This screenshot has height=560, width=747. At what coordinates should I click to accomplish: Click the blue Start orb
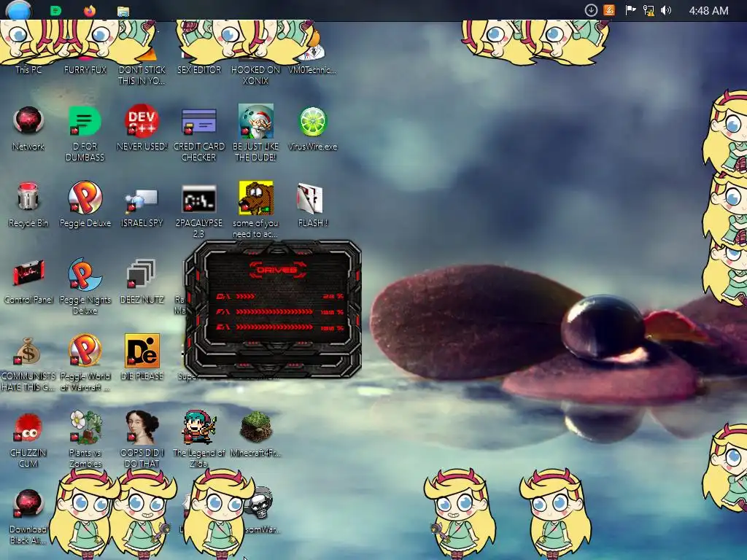click(x=18, y=10)
